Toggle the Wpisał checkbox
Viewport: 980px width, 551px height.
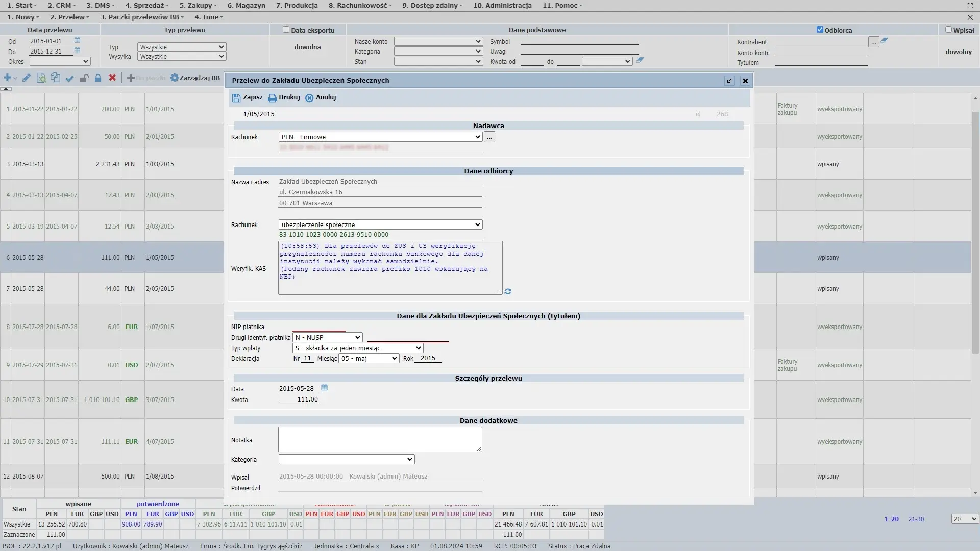point(948,30)
